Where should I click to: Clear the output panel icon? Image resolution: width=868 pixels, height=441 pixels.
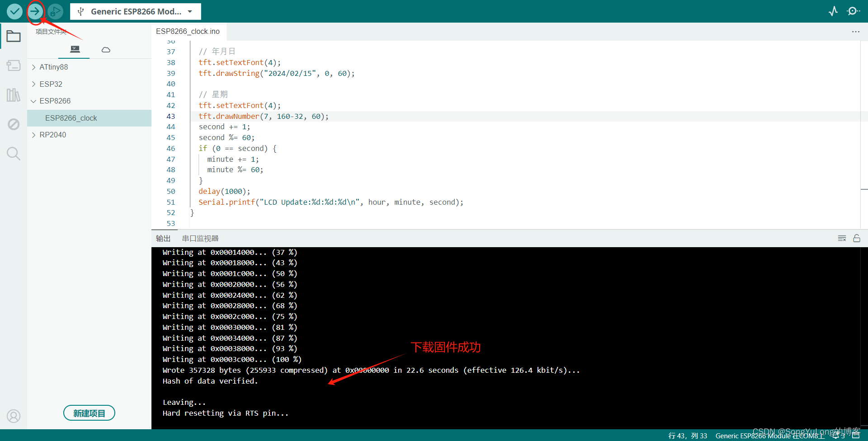(x=842, y=238)
